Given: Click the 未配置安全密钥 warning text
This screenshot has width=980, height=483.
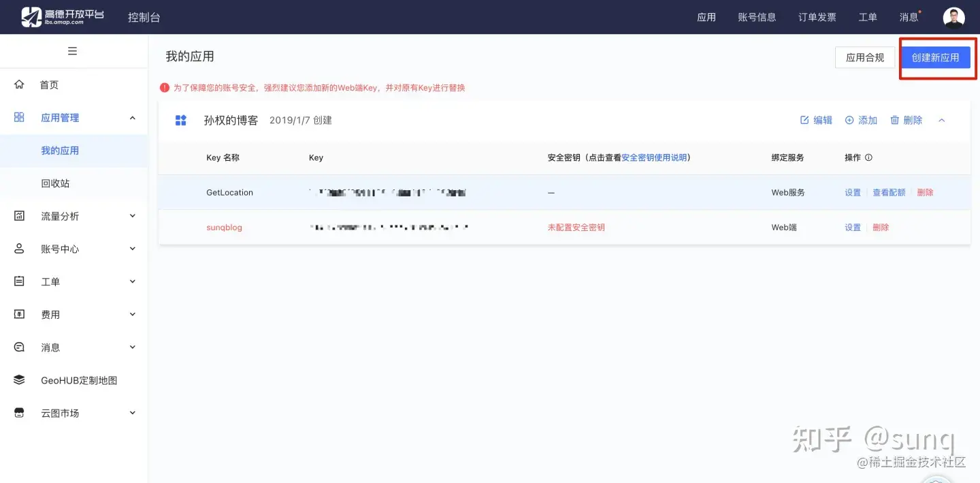Looking at the screenshot, I should 576,228.
